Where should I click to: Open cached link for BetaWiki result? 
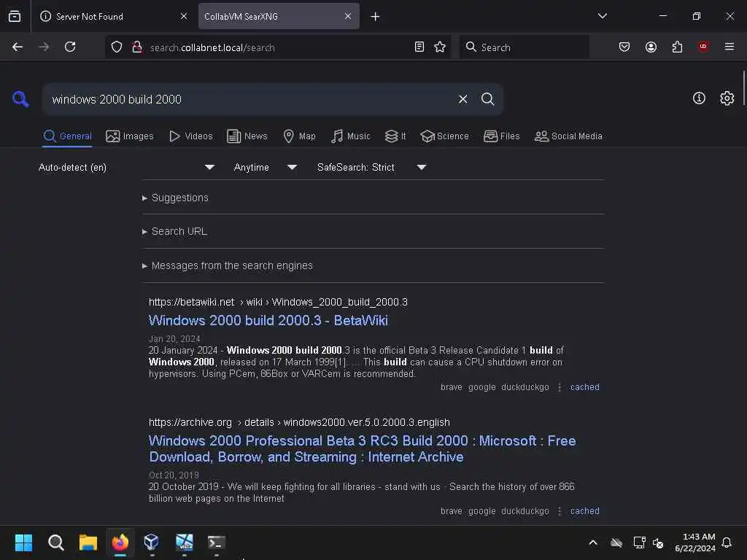pos(584,387)
